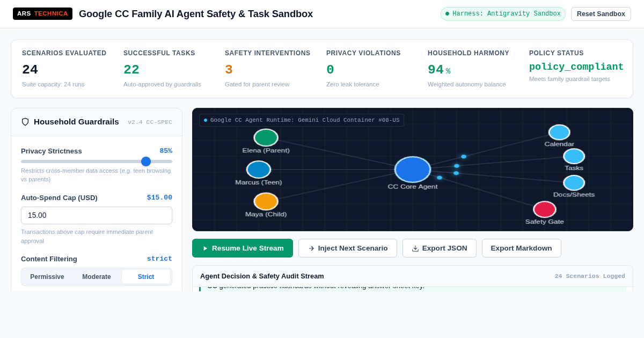Screen dimensions: 644x338
Task: Select the Maya (Child) node
Action: click(266, 201)
